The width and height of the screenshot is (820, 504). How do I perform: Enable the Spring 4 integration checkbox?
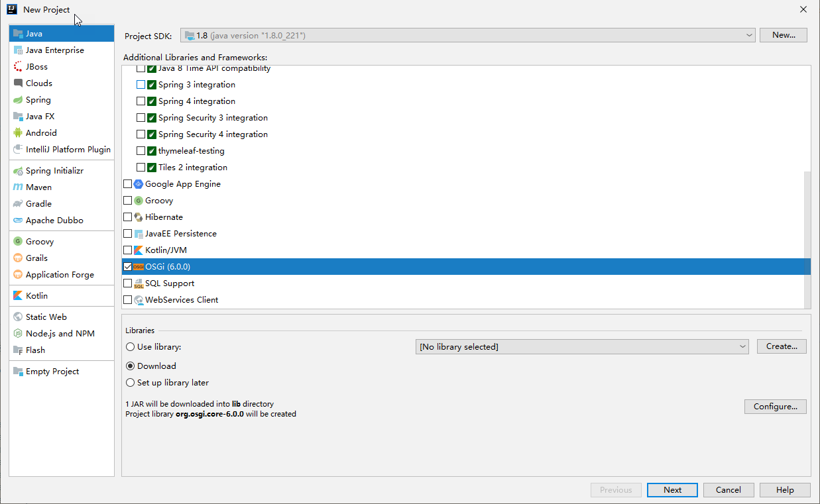pos(141,101)
